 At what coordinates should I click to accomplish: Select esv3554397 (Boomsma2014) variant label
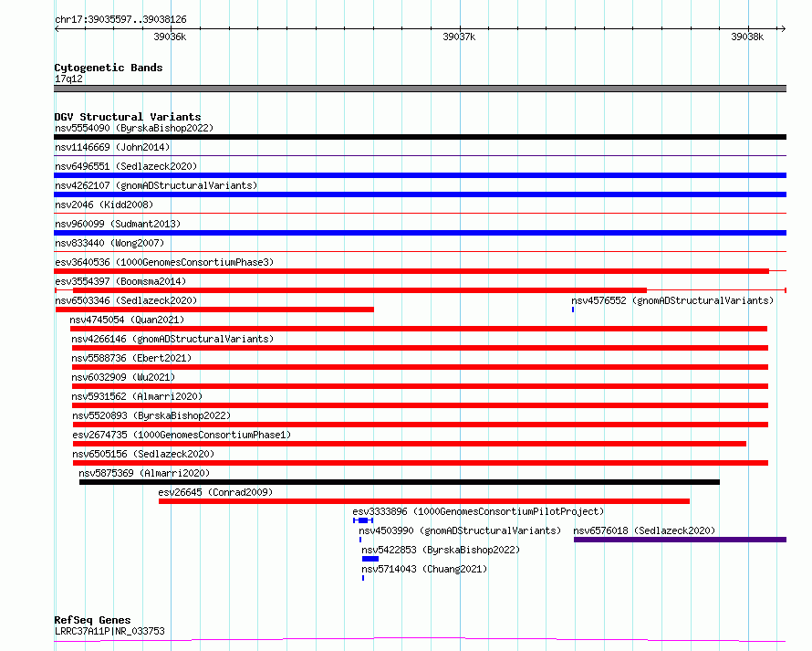point(120,281)
